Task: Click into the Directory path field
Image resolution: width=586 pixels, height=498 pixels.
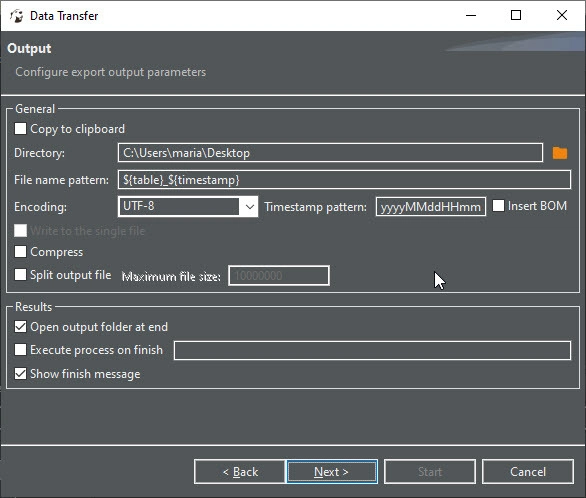Action: 330,153
